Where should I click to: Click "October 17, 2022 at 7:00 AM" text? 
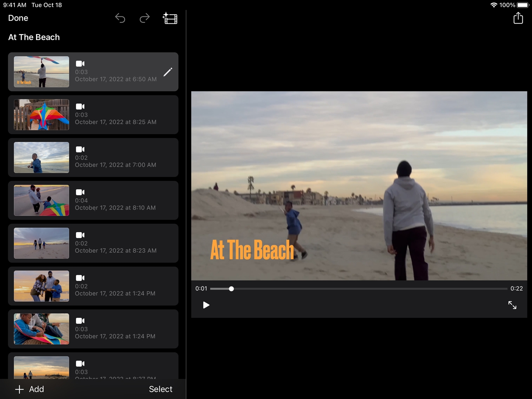[x=116, y=165]
